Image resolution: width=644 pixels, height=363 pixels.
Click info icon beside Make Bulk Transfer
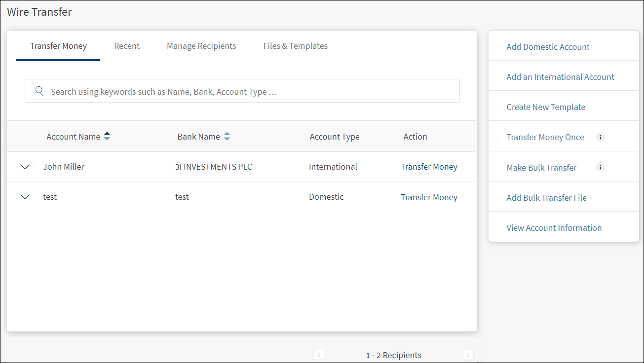(601, 167)
